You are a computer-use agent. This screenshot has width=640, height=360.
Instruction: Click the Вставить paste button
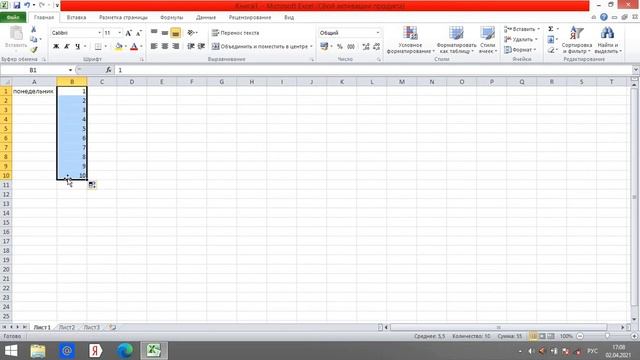(x=16, y=38)
